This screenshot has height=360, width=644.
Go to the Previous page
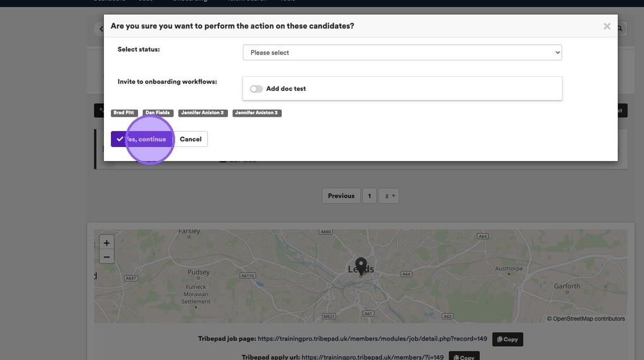click(x=341, y=196)
